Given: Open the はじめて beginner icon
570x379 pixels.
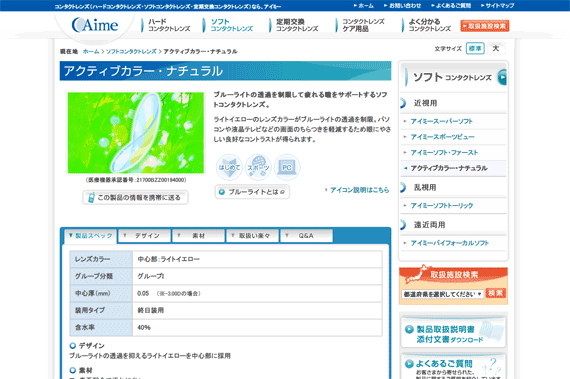Looking at the screenshot, I should (229, 167).
